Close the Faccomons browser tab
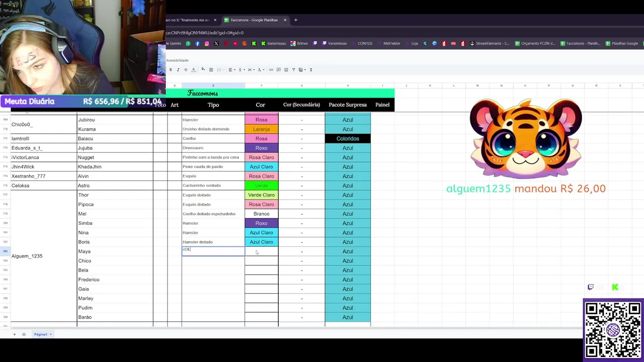This screenshot has width=644, height=362. tap(285, 20)
